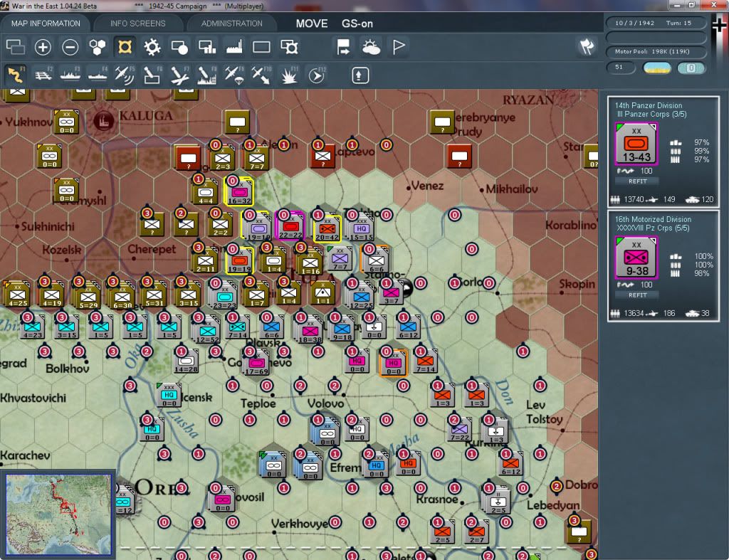Select F10 air transfer mode icon

[x=261, y=75]
